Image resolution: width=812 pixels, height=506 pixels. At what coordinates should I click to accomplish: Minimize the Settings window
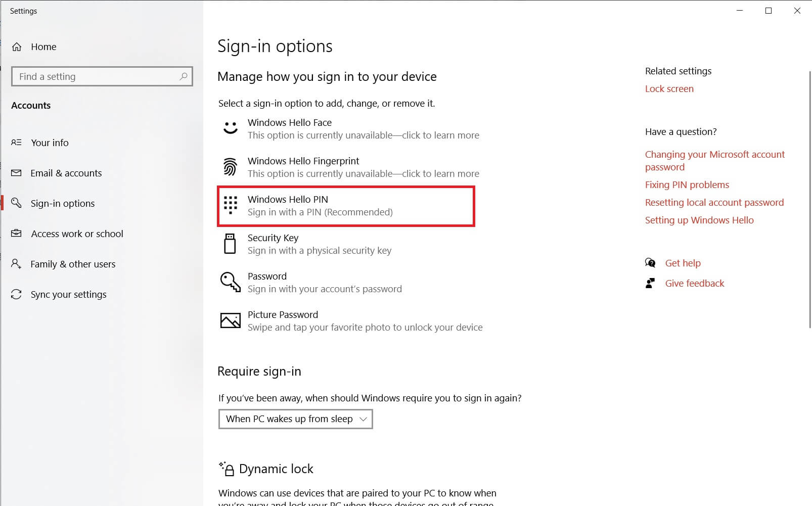point(740,11)
